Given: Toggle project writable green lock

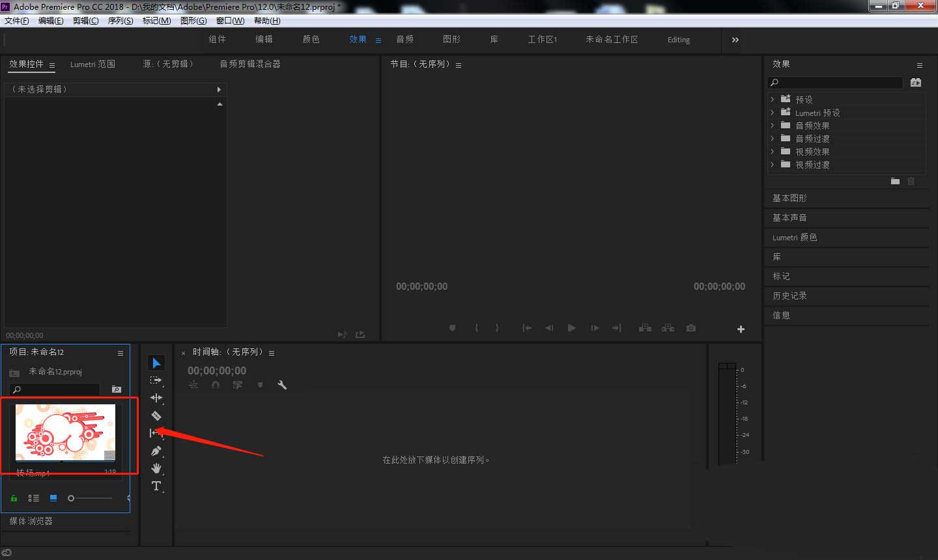Looking at the screenshot, I should [14, 498].
